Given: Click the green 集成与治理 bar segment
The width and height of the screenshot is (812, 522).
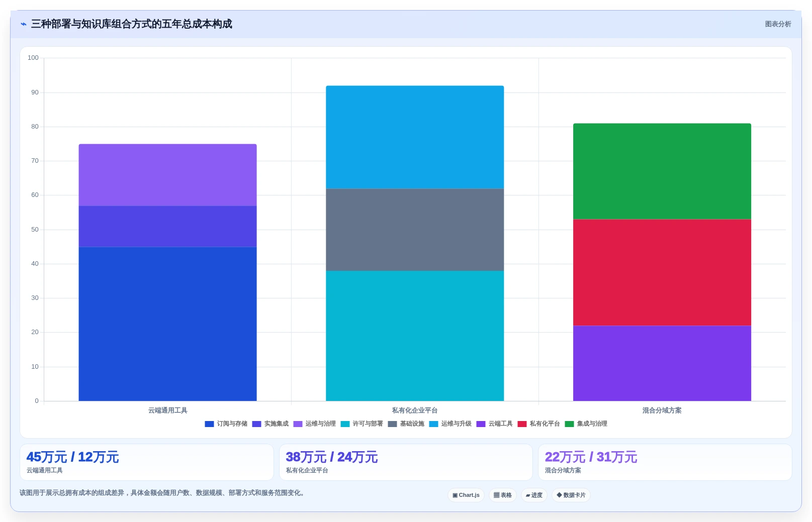Looking at the screenshot, I should coord(662,171).
